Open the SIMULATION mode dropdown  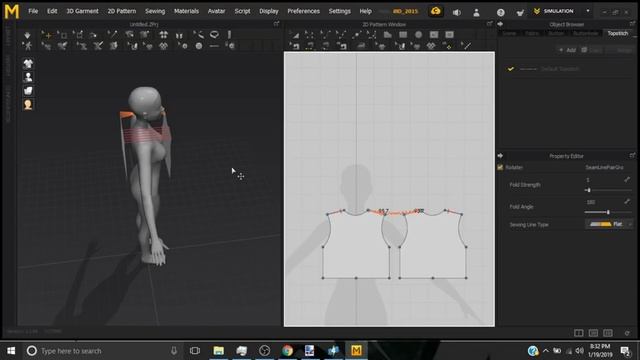pos(562,11)
